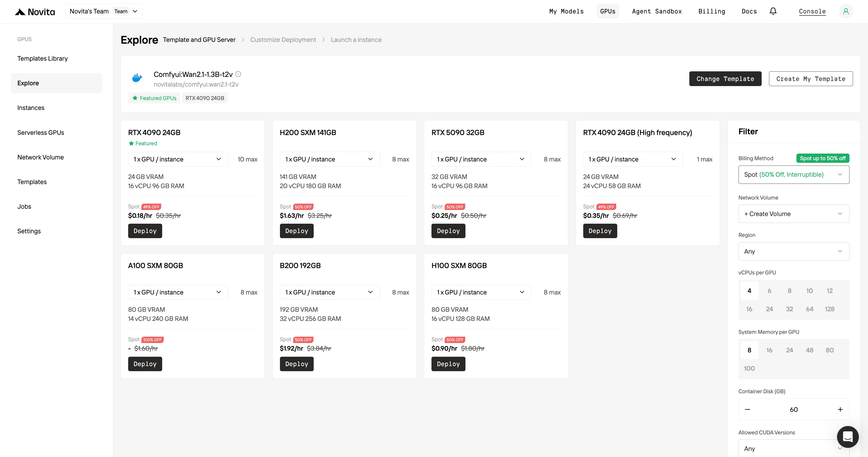Click the Featured GPUs star tag
Screen dimensions: 868x457
(x=154, y=98)
